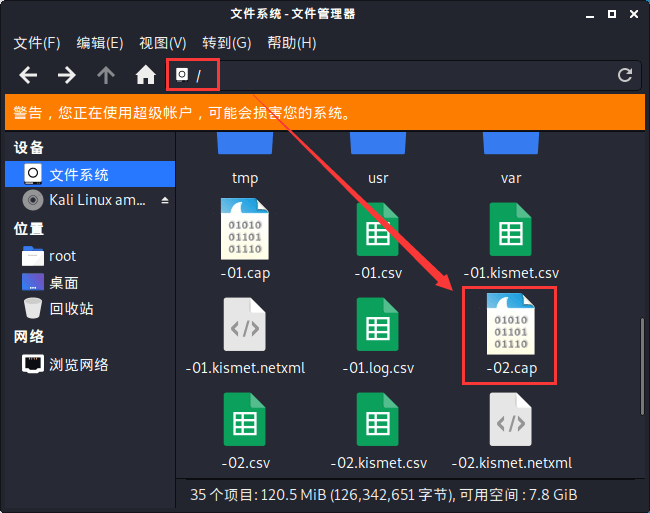This screenshot has height=513, width=650.
Task: Select the -02.kismet.netxml file icon
Action: (511, 419)
